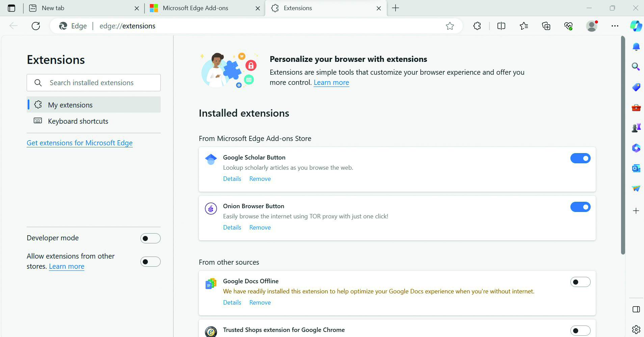Remove Google Docs Offline extension
This screenshot has width=644, height=337.
tap(260, 303)
